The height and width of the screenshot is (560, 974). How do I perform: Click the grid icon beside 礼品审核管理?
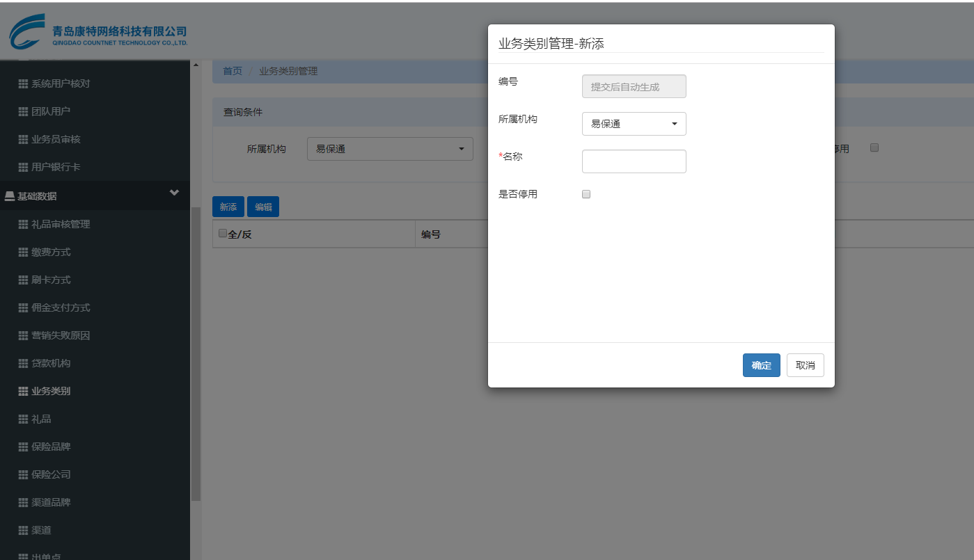(23, 224)
